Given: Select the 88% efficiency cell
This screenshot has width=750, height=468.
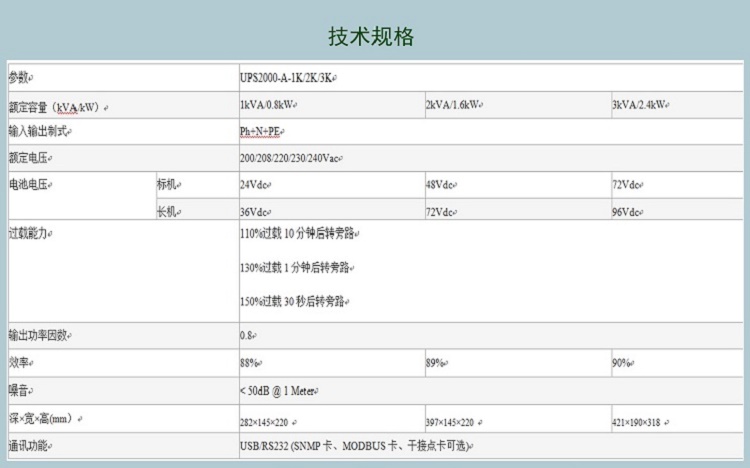Looking at the screenshot, I should click(x=251, y=363).
